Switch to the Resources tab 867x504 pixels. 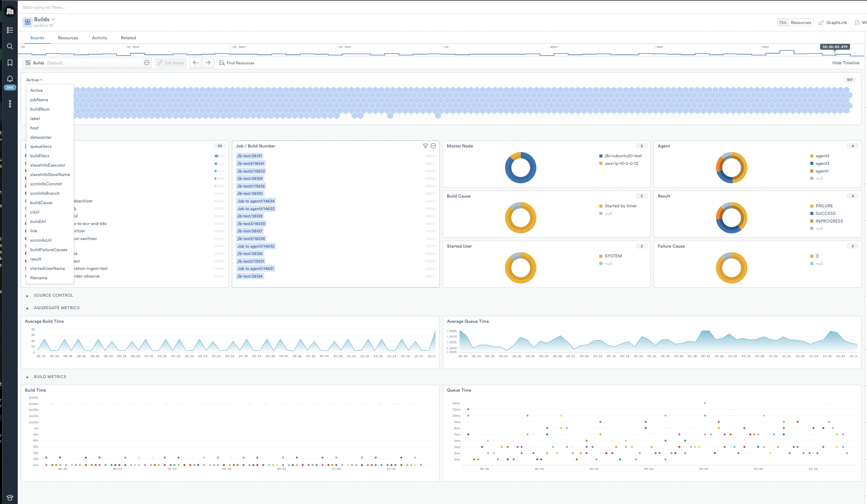pos(68,38)
